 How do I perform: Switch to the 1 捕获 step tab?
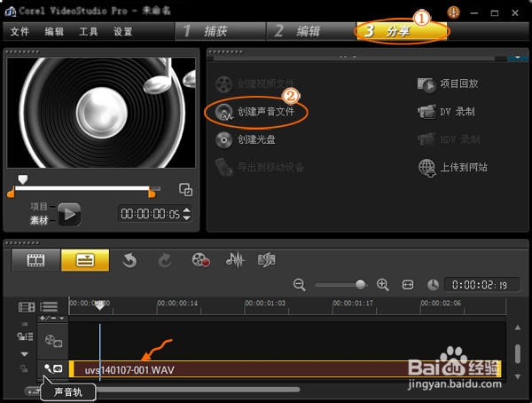coord(220,31)
